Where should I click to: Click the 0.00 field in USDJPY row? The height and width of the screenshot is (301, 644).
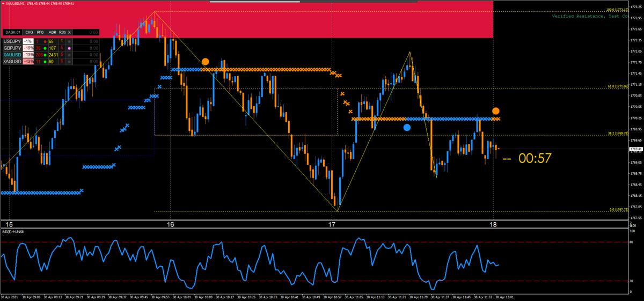click(x=86, y=41)
